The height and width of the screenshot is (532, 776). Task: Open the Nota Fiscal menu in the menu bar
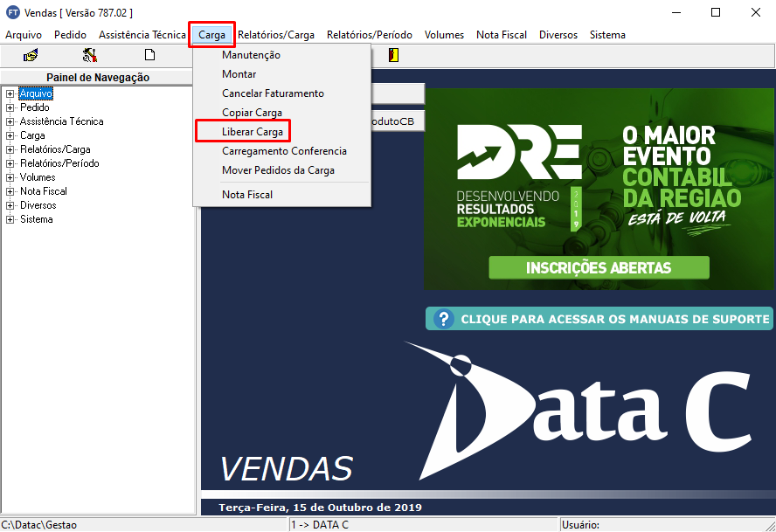pyautogui.click(x=502, y=35)
